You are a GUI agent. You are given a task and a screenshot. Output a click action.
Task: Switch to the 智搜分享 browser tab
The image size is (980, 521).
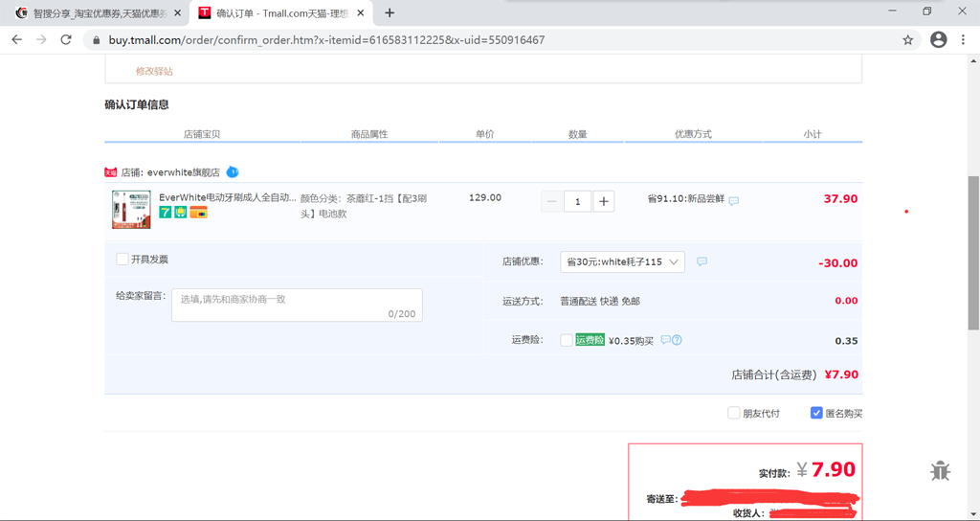96,13
